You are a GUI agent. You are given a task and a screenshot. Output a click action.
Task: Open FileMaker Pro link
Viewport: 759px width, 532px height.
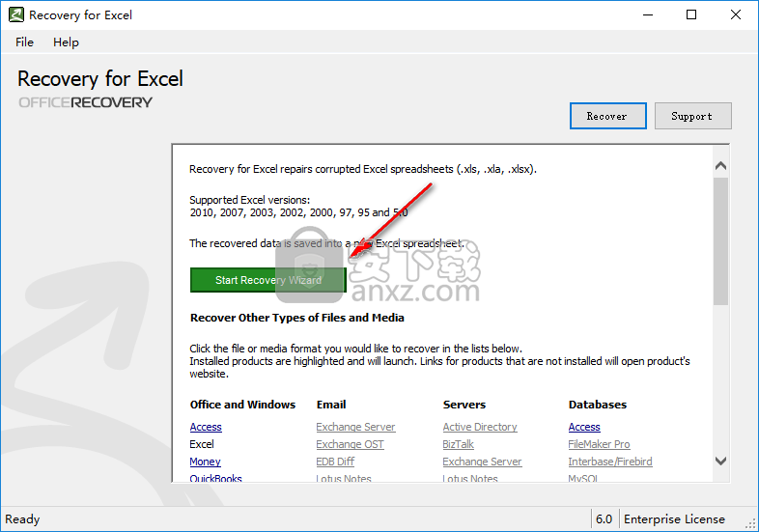point(600,444)
